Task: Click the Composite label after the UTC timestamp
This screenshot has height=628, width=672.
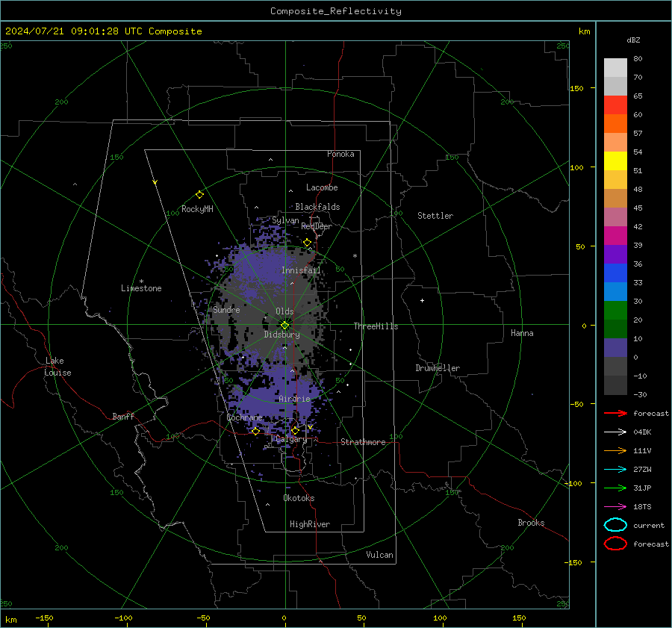Action: [x=175, y=31]
